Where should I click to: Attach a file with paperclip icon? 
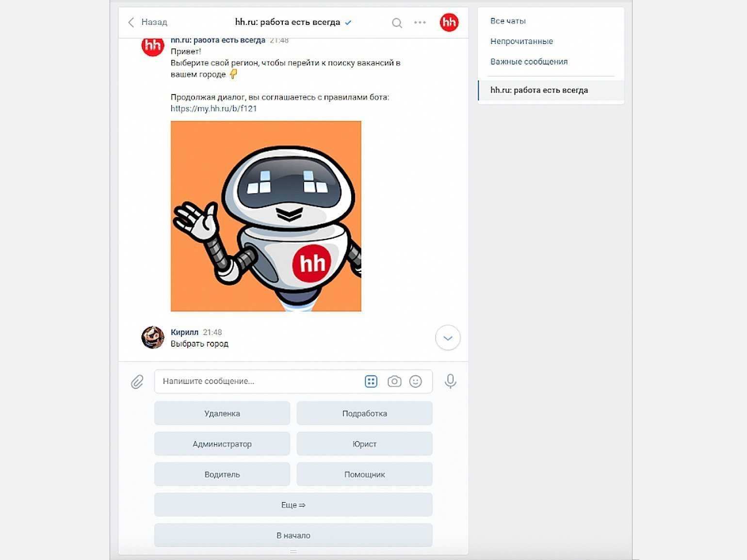tap(137, 382)
